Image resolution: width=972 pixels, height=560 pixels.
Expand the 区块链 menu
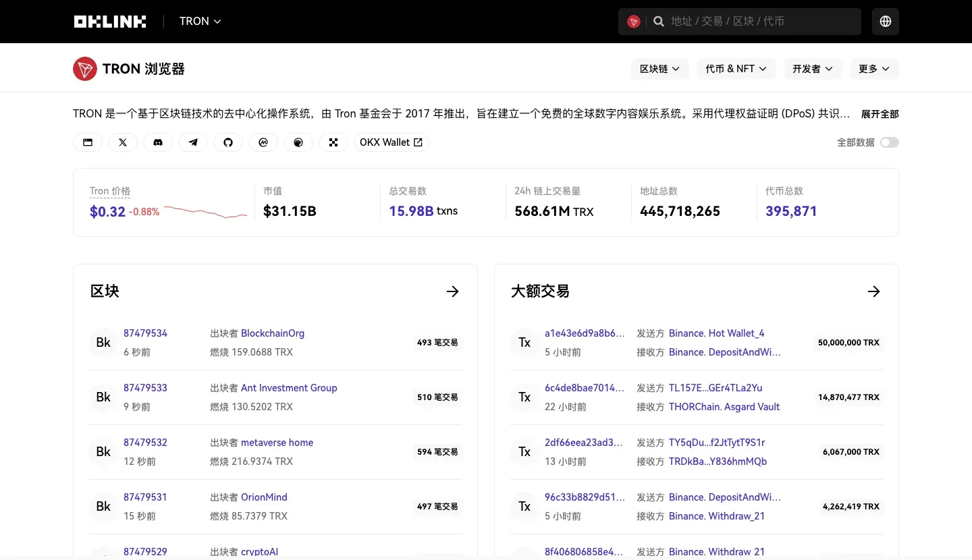pyautogui.click(x=660, y=69)
